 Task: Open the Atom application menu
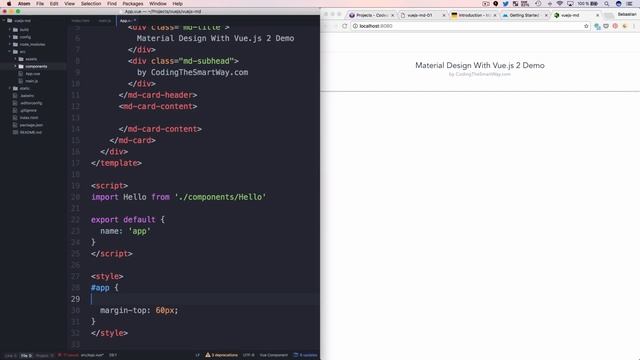tap(24, 4)
